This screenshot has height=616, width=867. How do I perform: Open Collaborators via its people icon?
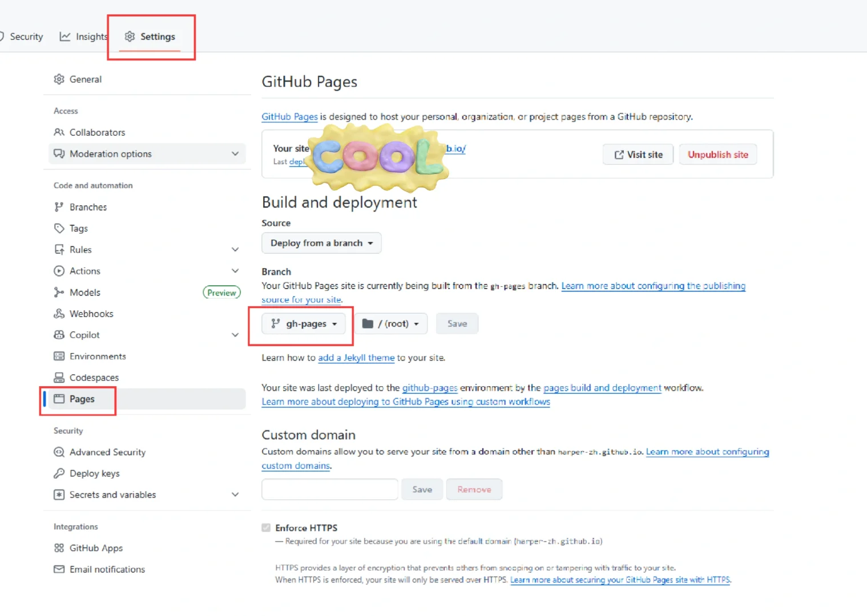pos(59,132)
